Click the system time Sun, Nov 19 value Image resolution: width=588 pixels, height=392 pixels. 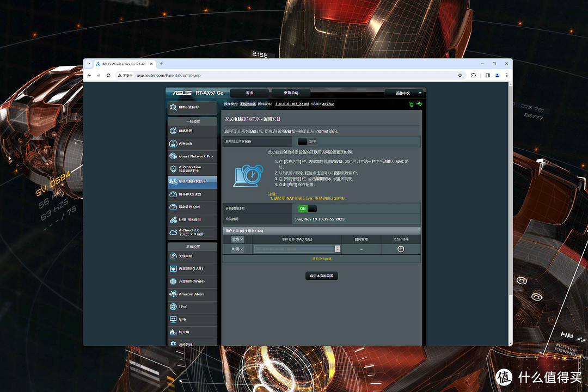tap(320, 219)
